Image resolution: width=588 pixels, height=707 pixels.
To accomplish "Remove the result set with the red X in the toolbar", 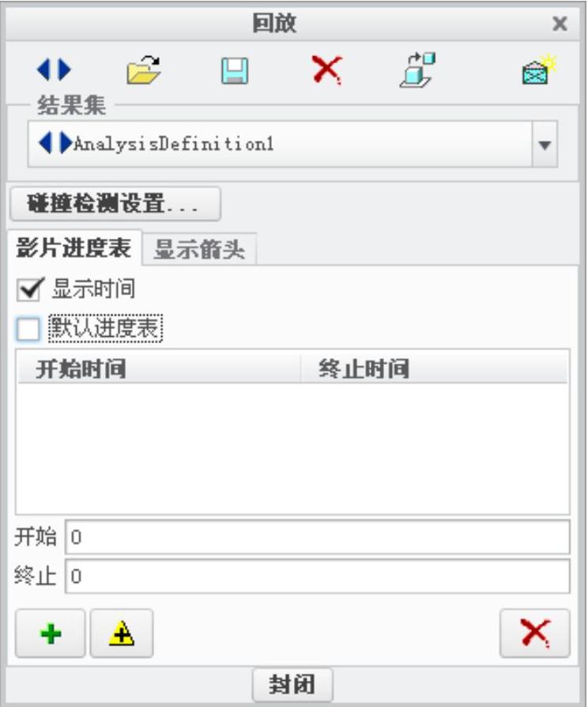I will [x=327, y=70].
